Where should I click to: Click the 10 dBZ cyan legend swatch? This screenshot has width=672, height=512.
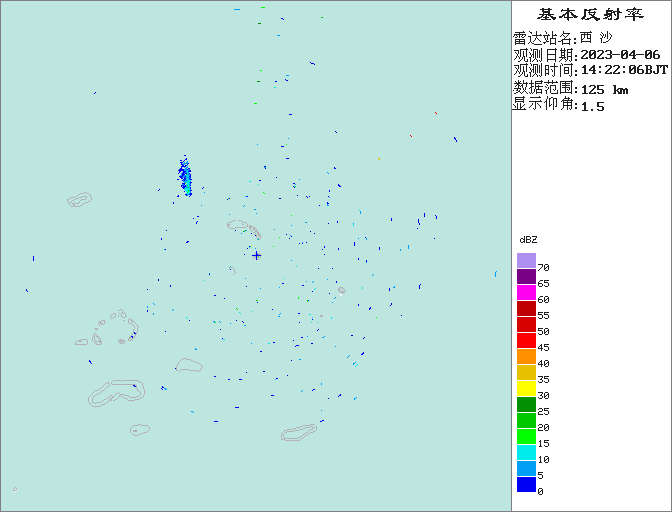pos(526,452)
